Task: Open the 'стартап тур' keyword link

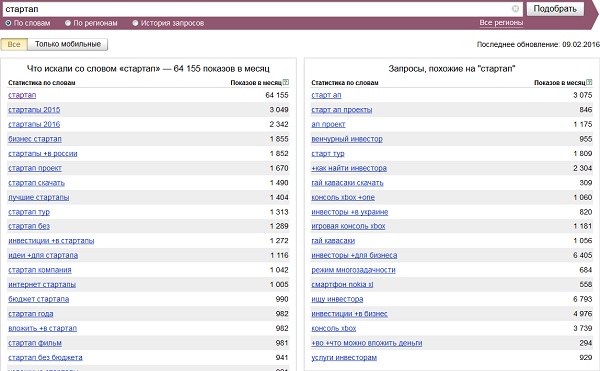Action: (x=29, y=212)
